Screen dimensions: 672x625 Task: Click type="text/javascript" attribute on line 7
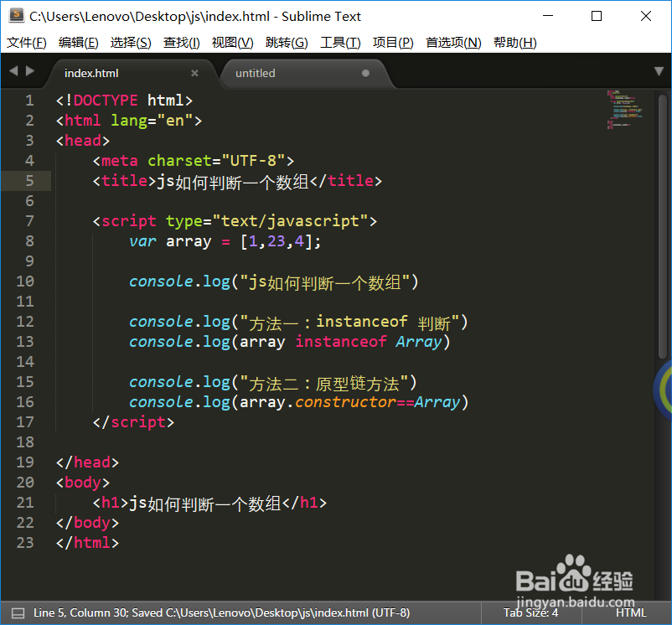(x=267, y=221)
